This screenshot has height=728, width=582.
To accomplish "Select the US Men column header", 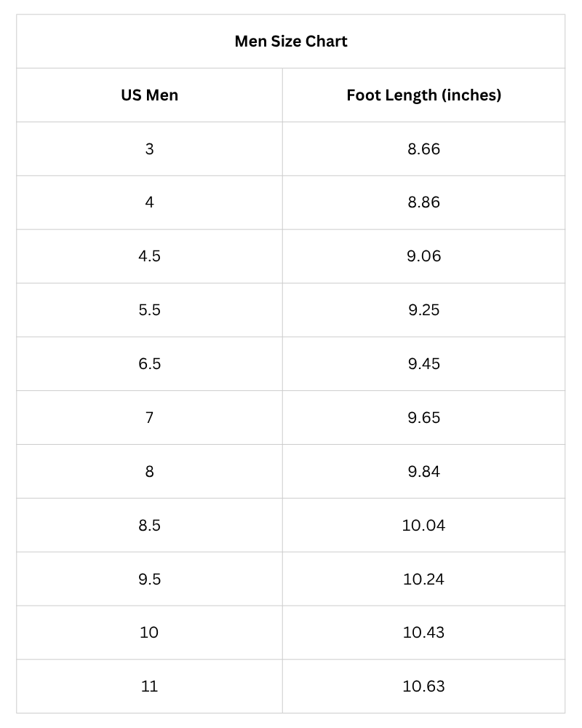I will coord(149,95).
